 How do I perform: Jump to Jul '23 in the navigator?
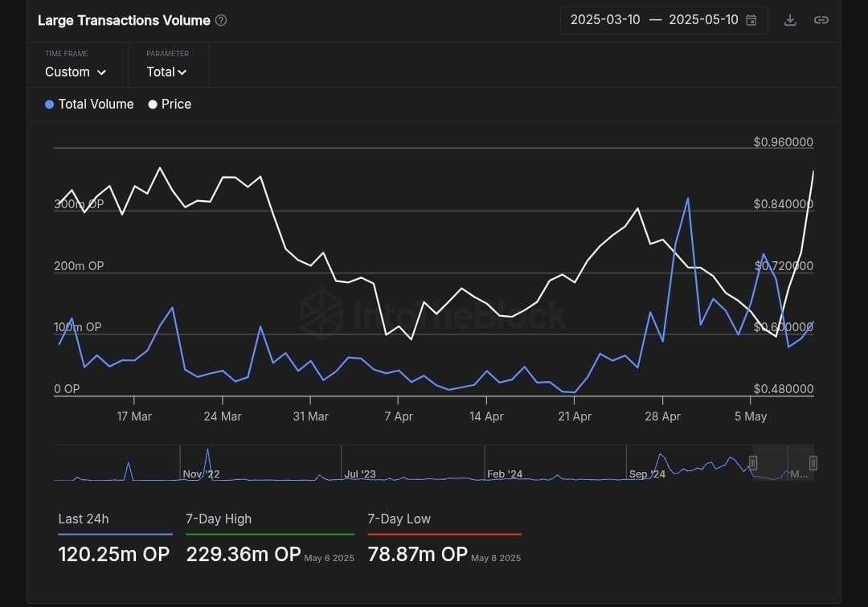click(360, 474)
